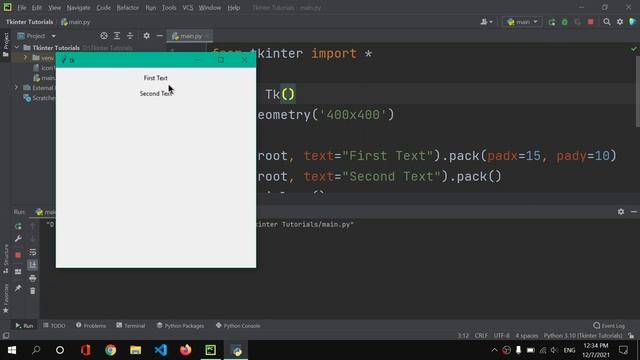Viewport: 640px width, 360px height.
Task: Open Visual Studio Code from taskbar
Action: click(x=161, y=350)
